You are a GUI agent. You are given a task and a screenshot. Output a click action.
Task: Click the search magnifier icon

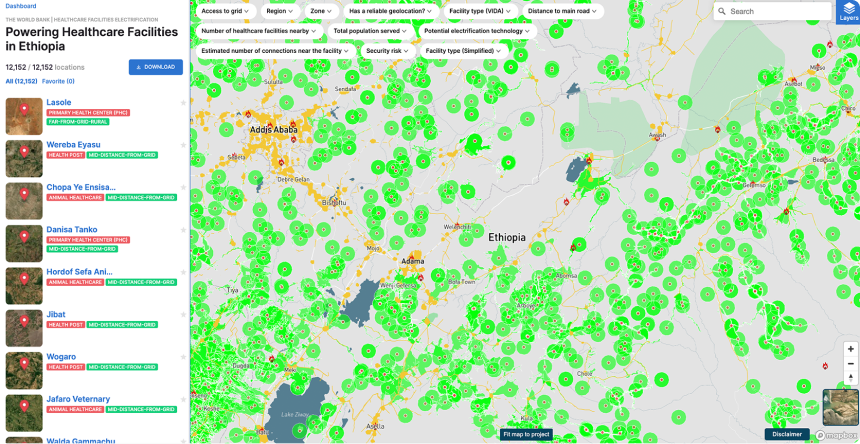click(x=722, y=11)
